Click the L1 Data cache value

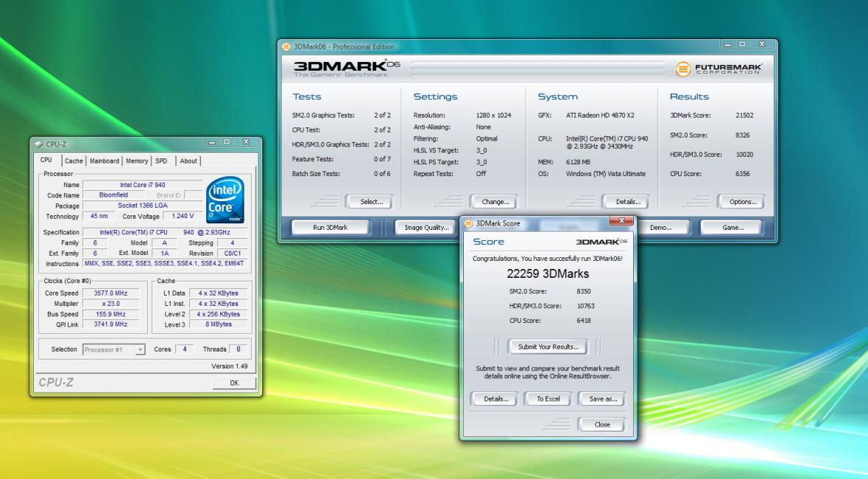[218, 293]
